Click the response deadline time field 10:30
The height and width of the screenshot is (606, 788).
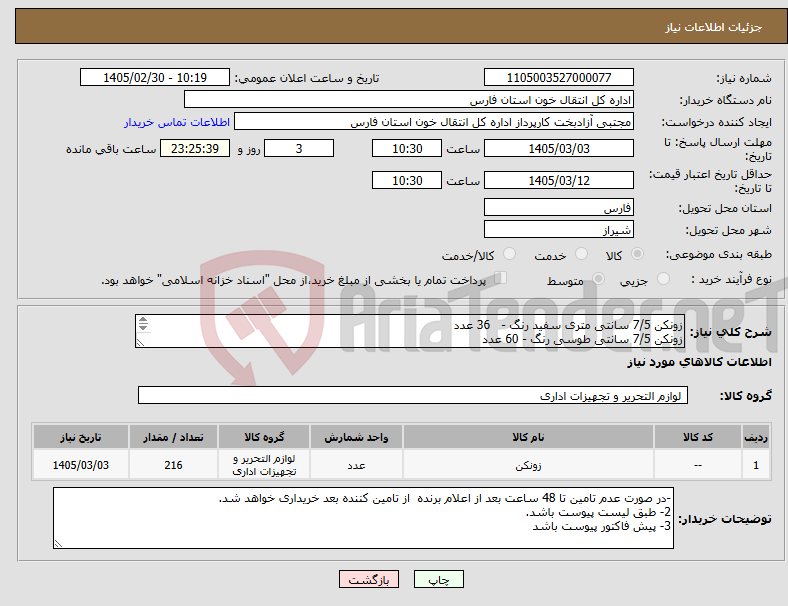(x=407, y=149)
